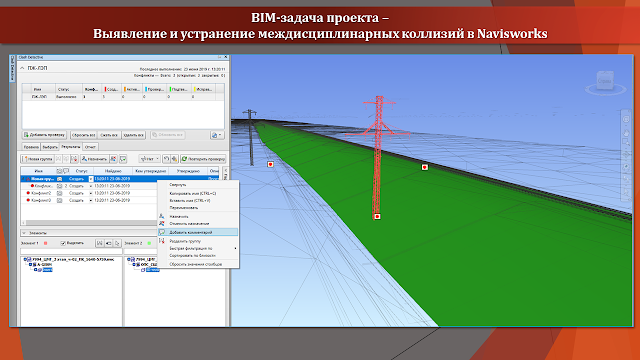Click the ungroup icon in results toolbar
This screenshot has width=640, height=360.
(x=66, y=159)
